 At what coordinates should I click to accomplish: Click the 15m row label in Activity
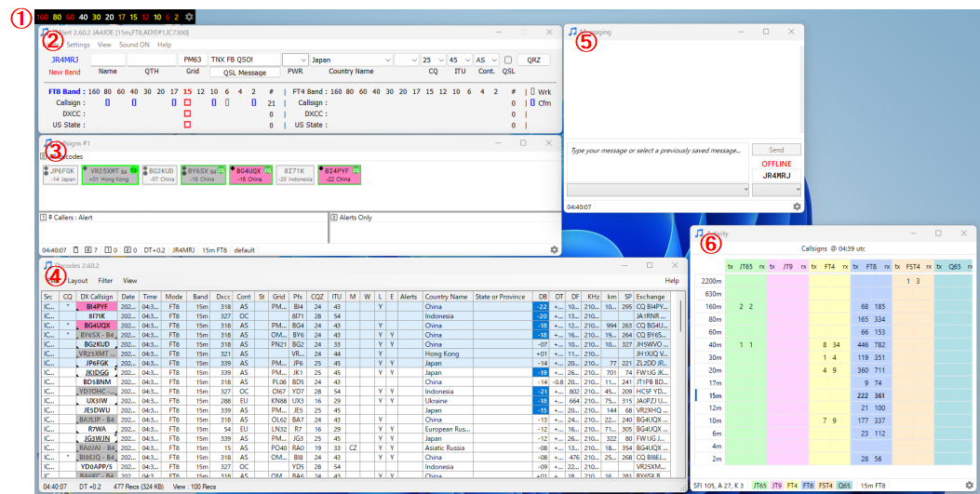pos(713,394)
